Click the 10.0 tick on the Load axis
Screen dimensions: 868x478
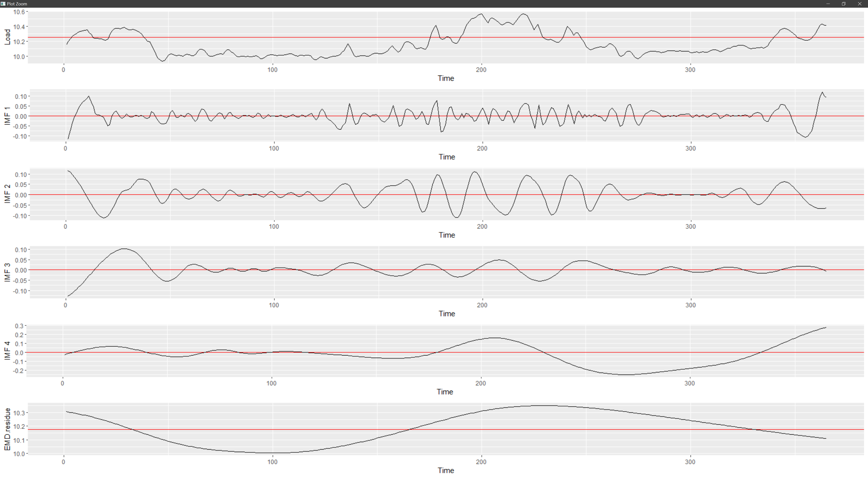tap(19, 57)
